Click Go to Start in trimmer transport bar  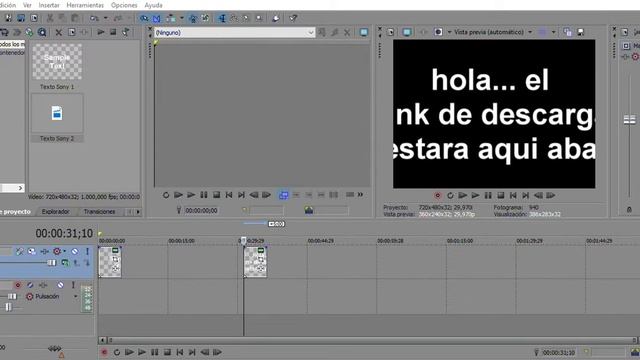[x=229, y=195]
